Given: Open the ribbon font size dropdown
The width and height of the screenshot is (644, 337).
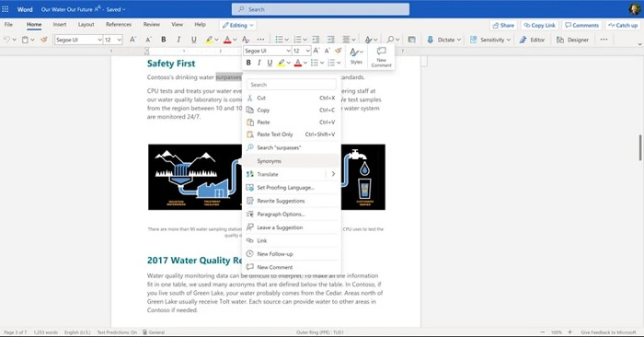Looking at the screenshot, I should coord(119,40).
